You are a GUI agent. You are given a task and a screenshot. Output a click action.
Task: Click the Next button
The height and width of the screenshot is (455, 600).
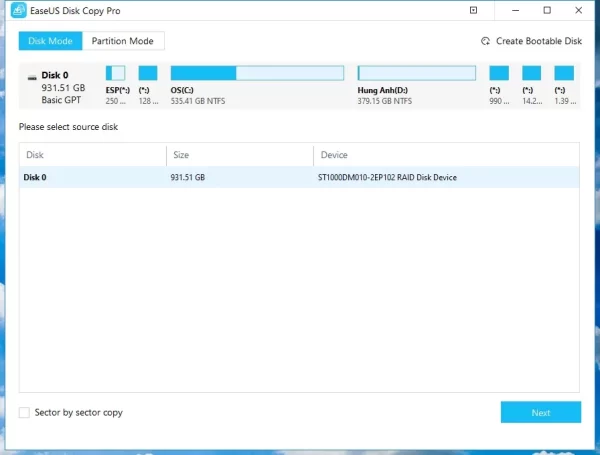coord(541,413)
